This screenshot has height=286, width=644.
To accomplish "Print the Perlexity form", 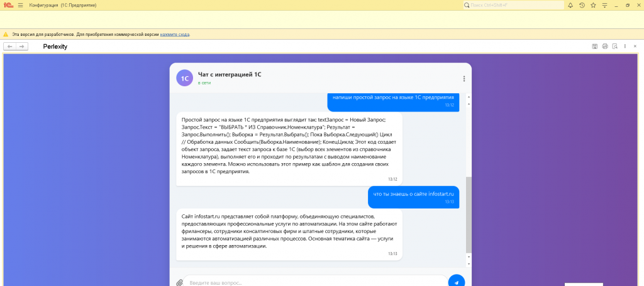I will tap(605, 47).
